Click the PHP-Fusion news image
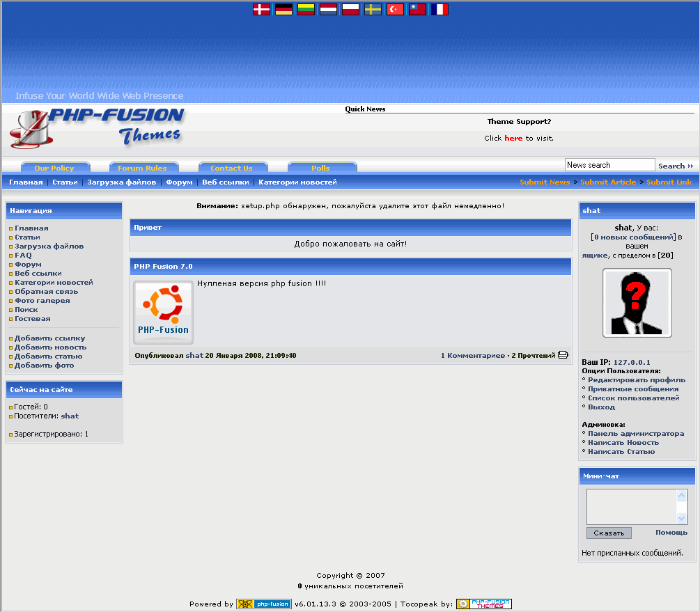700x612 pixels. (x=164, y=313)
